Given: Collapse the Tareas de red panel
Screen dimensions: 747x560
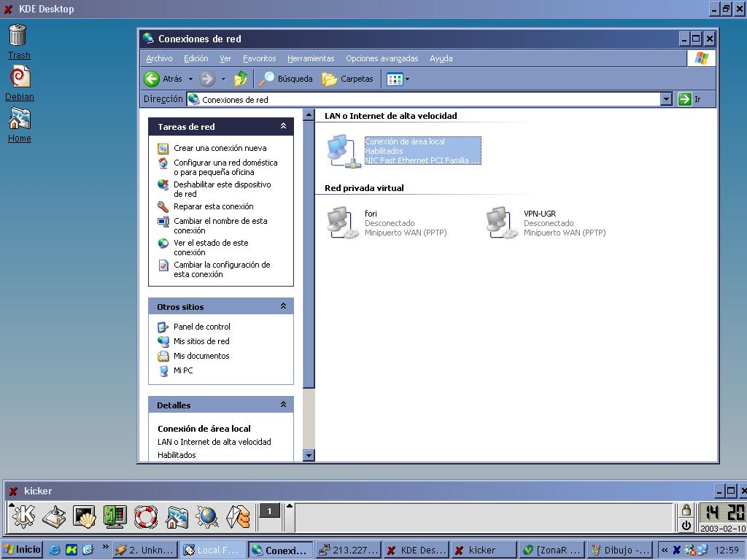Looking at the screenshot, I should [x=284, y=125].
